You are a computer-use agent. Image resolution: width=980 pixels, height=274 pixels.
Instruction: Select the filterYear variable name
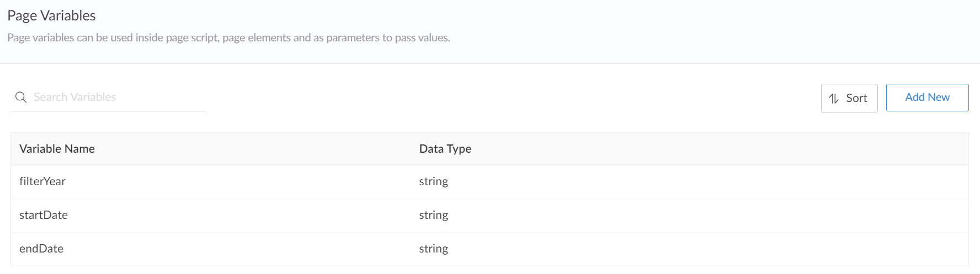[x=42, y=182]
